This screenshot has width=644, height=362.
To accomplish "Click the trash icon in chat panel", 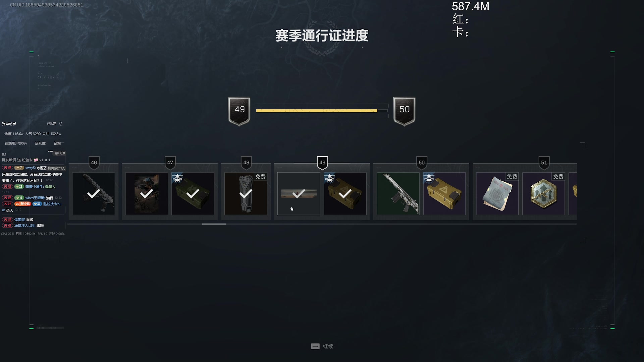I will point(57,154).
